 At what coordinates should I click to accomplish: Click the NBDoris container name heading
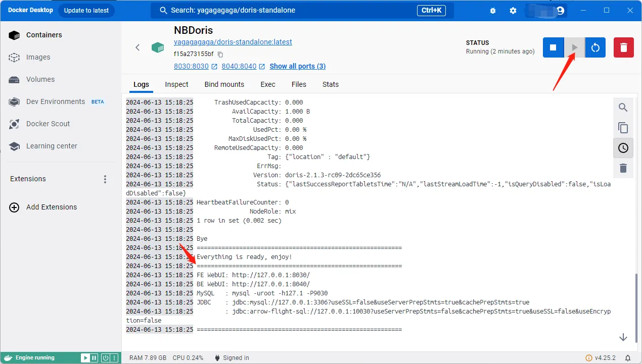pyautogui.click(x=194, y=30)
